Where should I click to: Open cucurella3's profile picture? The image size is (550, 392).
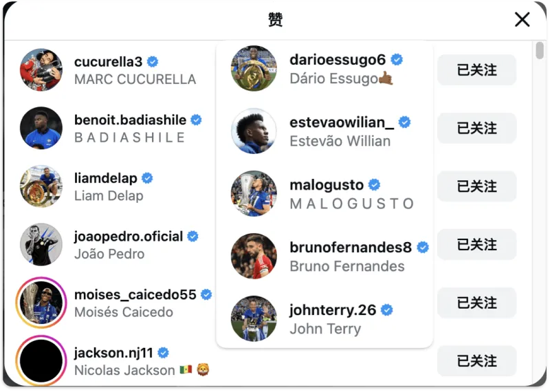coord(41,69)
